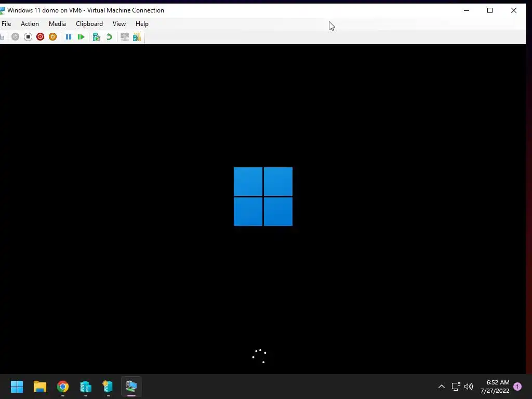
Task: Open the Clipboard menu
Action: pos(89,24)
